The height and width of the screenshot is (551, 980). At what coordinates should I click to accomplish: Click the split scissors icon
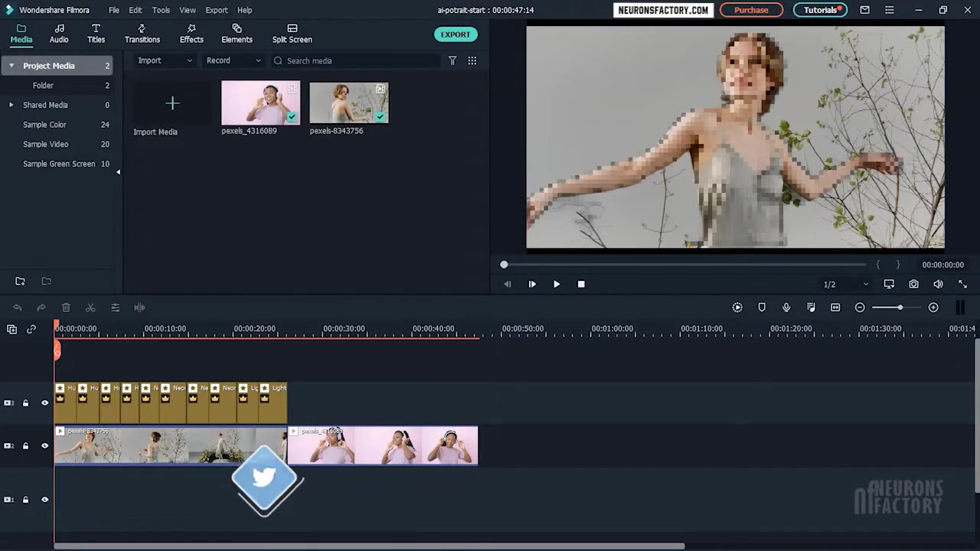pos(90,308)
